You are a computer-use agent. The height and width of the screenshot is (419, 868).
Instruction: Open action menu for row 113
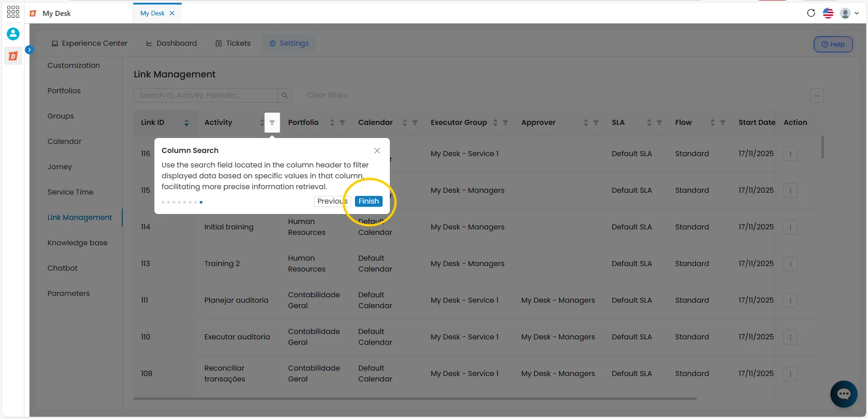pyautogui.click(x=791, y=264)
